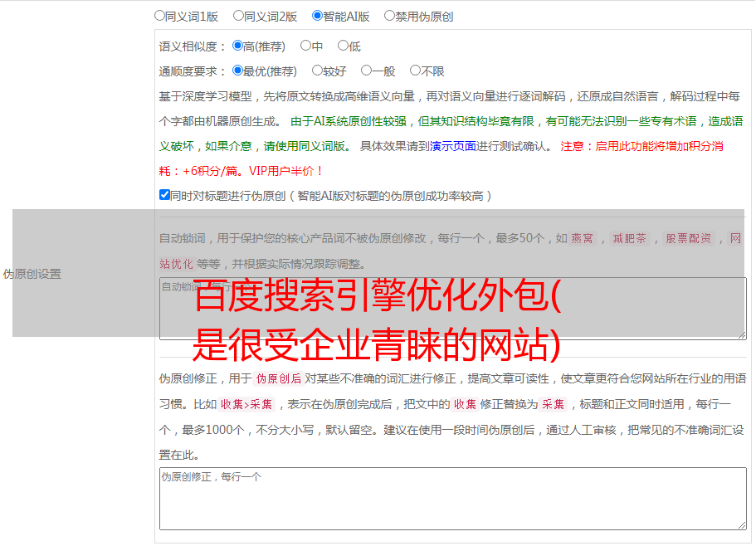
Task: Open the 演示页面 link
Action: 452,146
